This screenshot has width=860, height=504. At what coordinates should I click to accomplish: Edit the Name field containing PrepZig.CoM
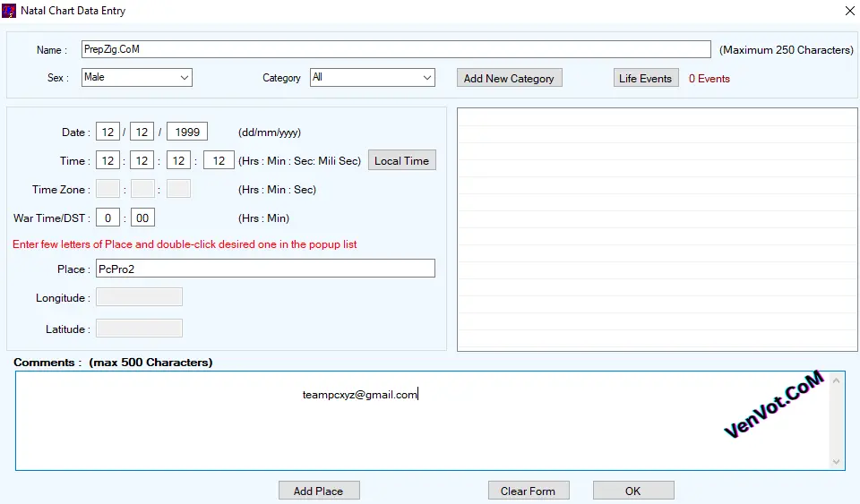coord(396,49)
